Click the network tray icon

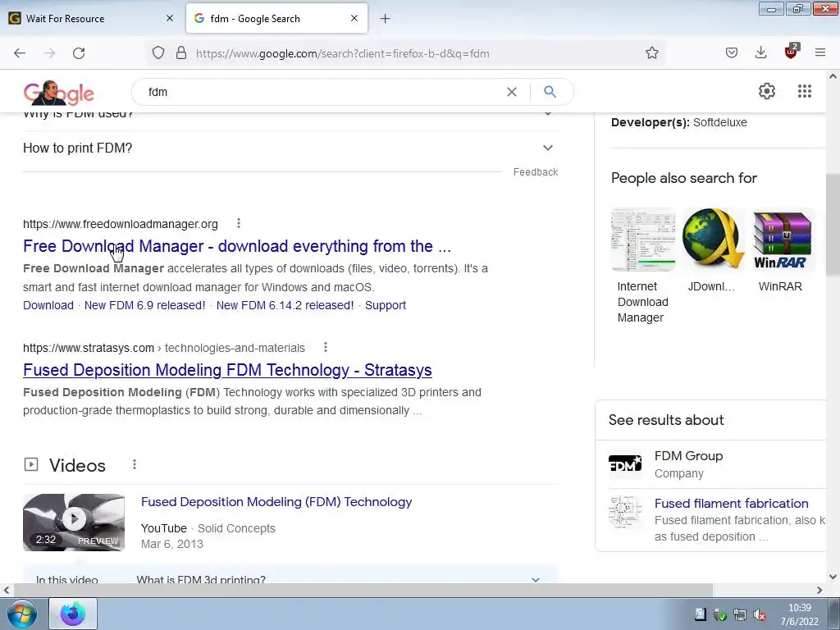(739, 615)
